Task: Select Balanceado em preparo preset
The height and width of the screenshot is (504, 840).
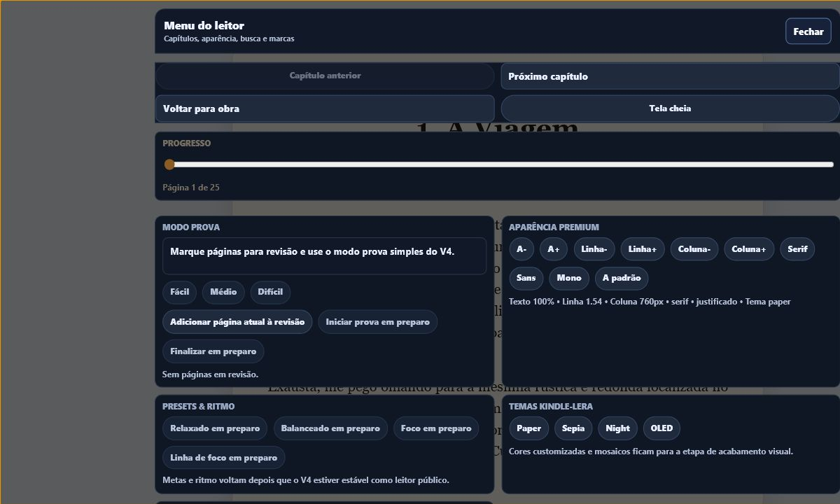Action: 330,428
